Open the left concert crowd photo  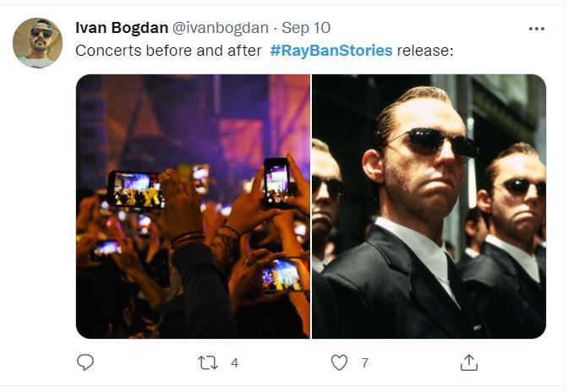pyautogui.click(x=193, y=206)
